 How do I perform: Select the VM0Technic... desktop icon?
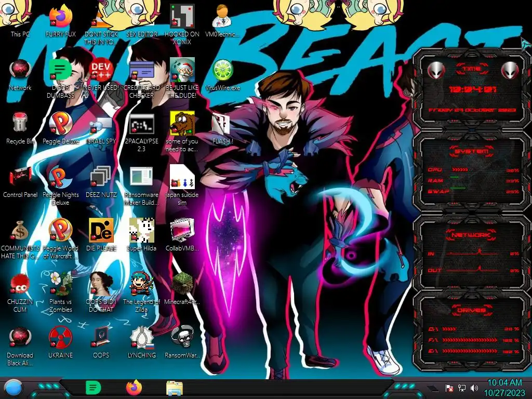pos(222,20)
